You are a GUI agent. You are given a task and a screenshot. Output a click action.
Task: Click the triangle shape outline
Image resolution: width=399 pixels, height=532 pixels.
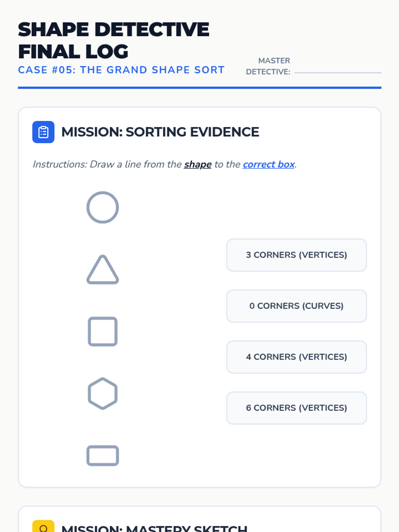click(x=102, y=270)
